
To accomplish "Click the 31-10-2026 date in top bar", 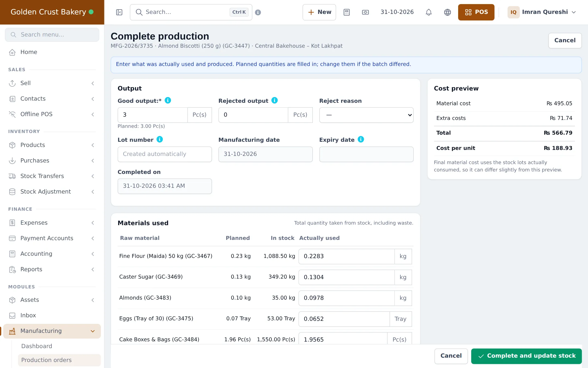I will click(x=397, y=12).
